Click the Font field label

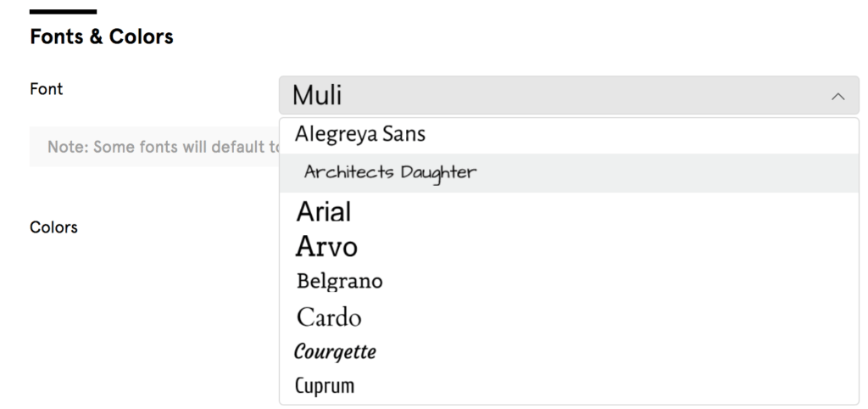47,89
